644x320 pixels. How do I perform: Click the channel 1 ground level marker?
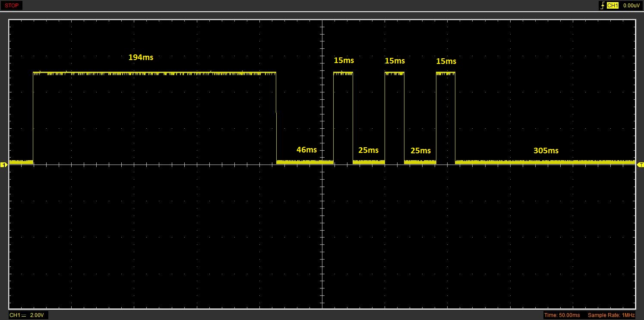[x=4, y=165]
